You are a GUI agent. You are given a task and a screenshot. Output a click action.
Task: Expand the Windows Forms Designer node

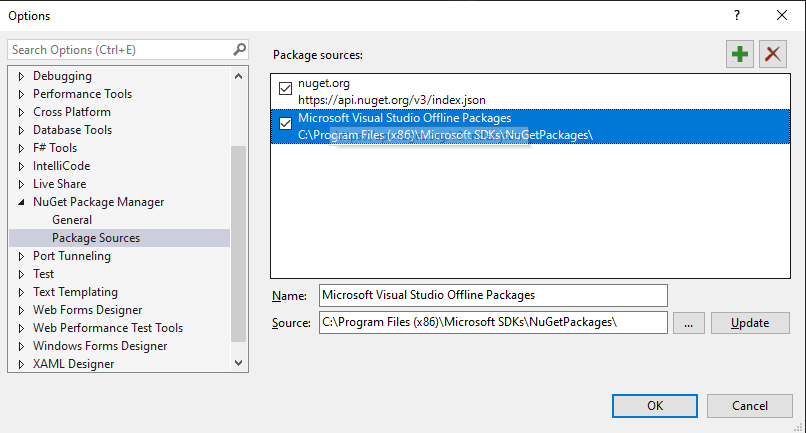coord(21,346)
